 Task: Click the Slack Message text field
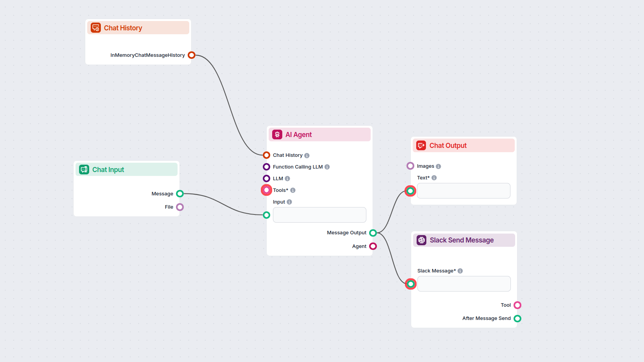(463, 283)
